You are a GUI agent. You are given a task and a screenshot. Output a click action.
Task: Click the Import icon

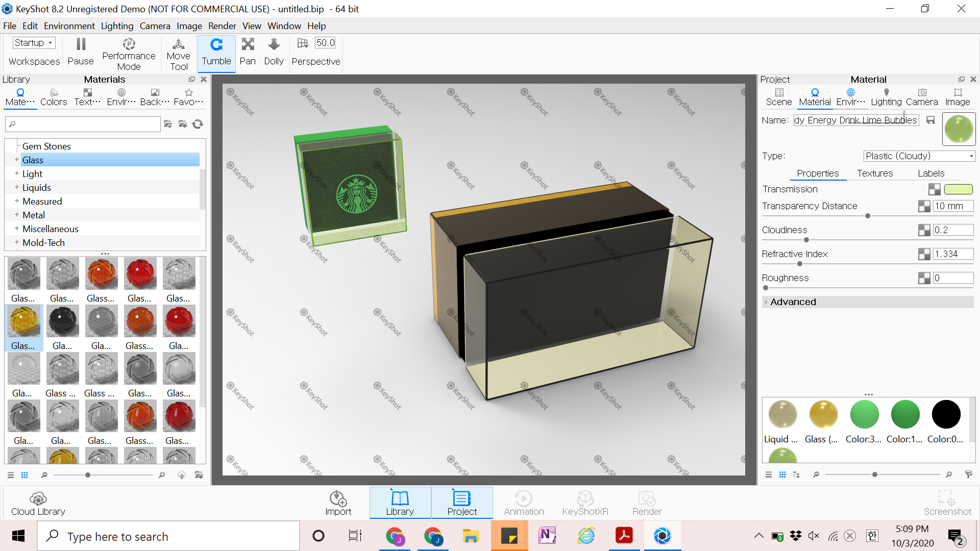tap(338, 503)
